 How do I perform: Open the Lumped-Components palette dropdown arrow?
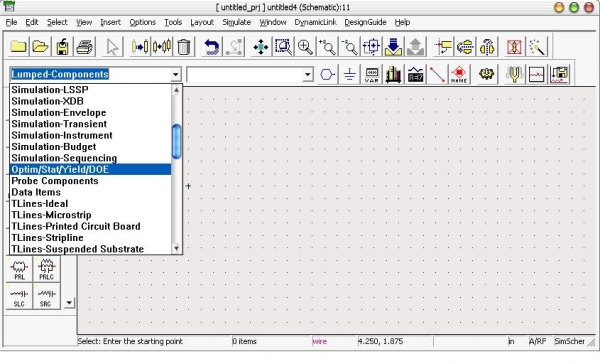coord(176,74)
